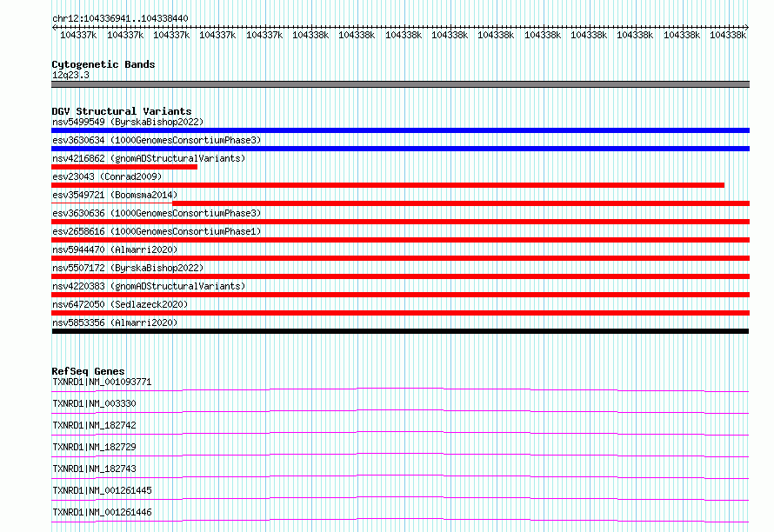Select the 12q23.3 band label

click(70, 75)
